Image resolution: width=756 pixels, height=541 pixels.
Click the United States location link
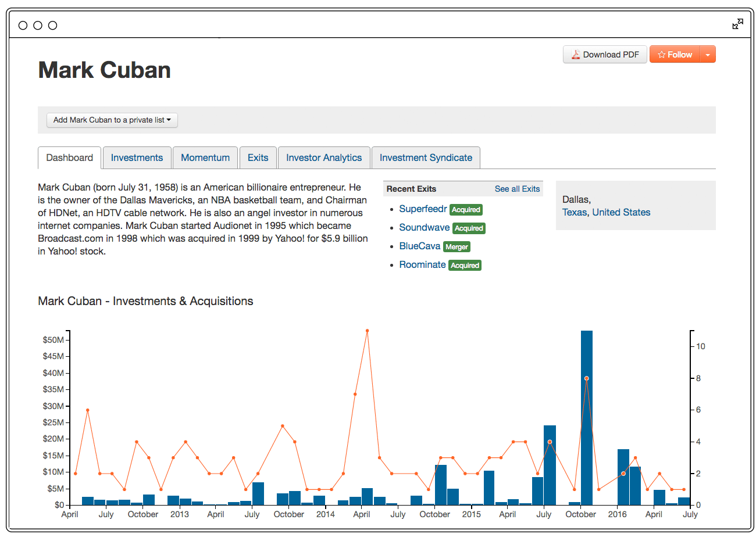pos(621,212)
